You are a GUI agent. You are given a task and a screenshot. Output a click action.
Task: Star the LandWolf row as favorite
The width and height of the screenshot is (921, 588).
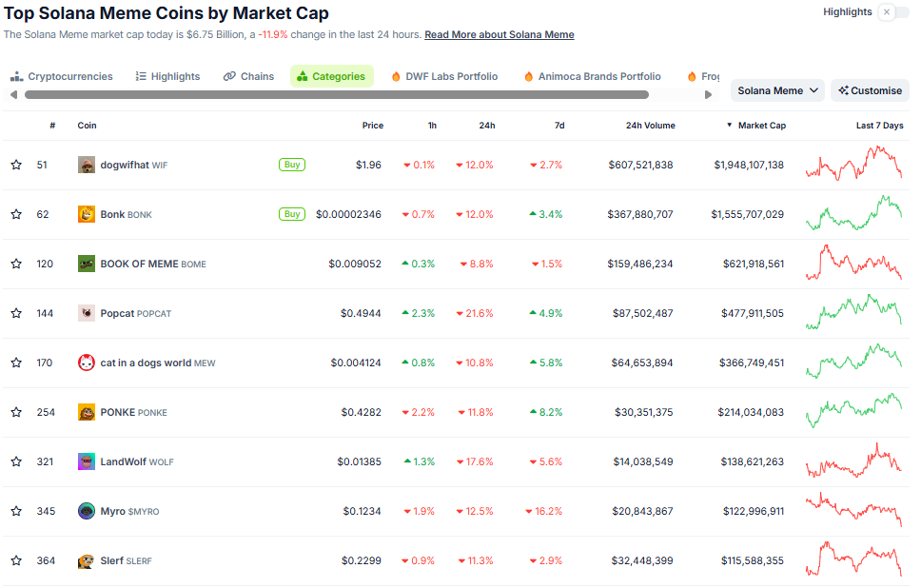click(x=16, y=461)
